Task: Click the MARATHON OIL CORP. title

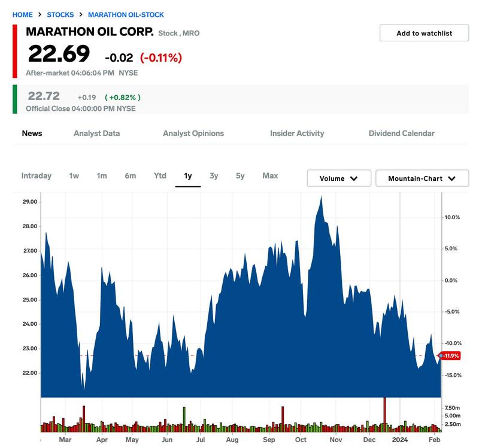Action: pyautogui.click(x=89, y=32)
